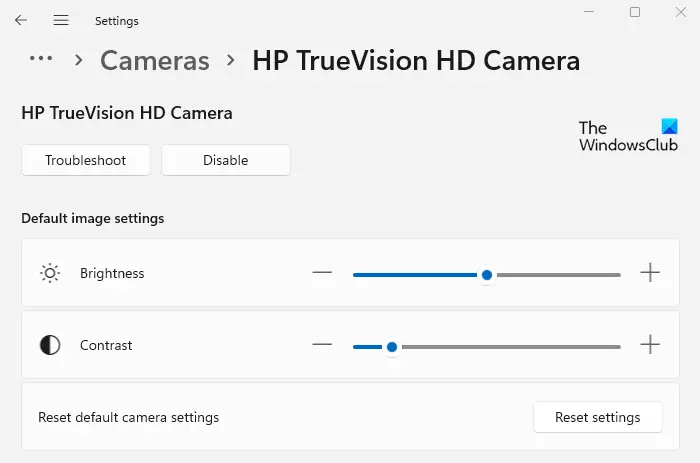Lower contrast with the minus icon
Viewport: 700px width, 463px height.
click(322, 345)
